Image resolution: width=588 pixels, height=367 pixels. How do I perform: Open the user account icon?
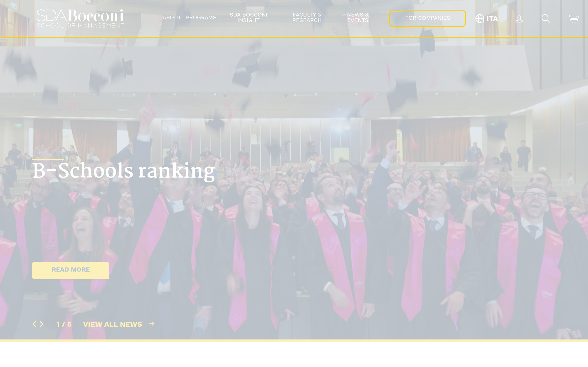point(519,19)
